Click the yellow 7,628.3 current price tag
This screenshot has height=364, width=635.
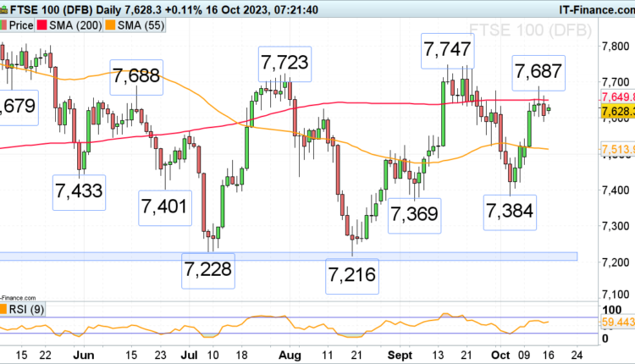[x=617, y=112]
